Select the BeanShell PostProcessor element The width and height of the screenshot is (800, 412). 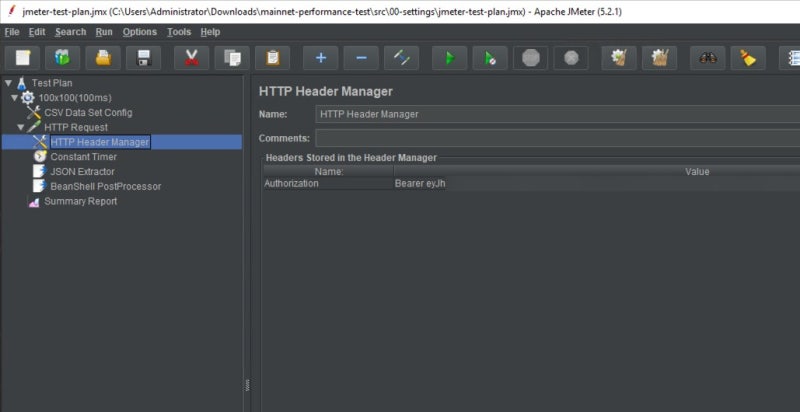pos(106,186)
